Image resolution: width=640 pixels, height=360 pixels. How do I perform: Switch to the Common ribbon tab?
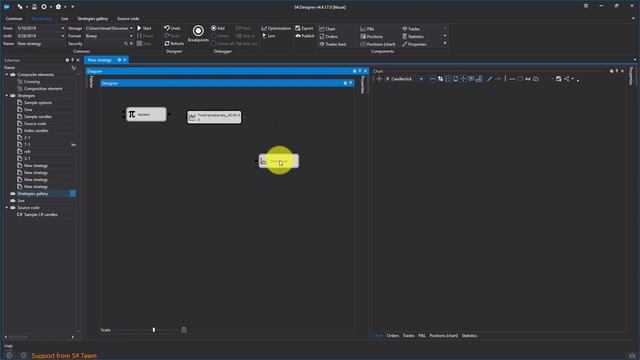[14, 18]
